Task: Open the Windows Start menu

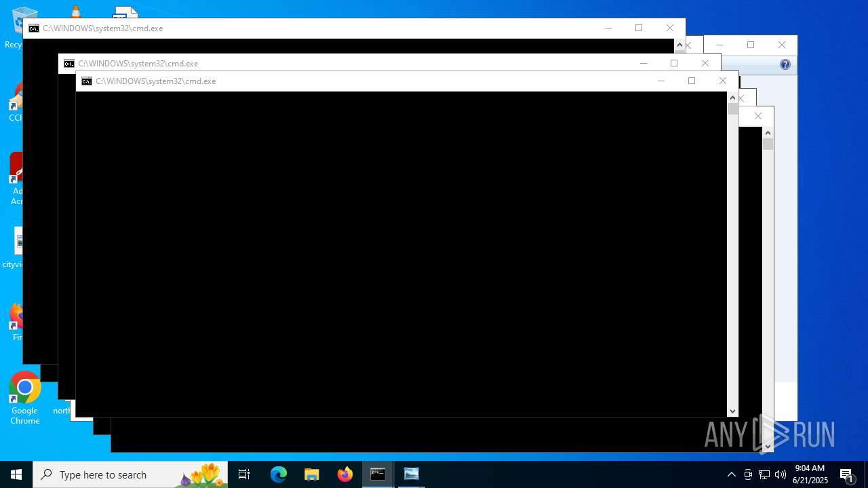Action: [x=16, y=474]
